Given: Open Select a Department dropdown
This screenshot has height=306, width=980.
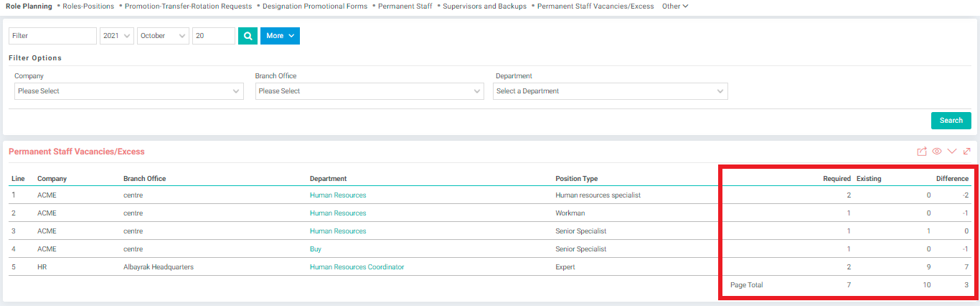Looking at the screenshot, I should (611, 91).
